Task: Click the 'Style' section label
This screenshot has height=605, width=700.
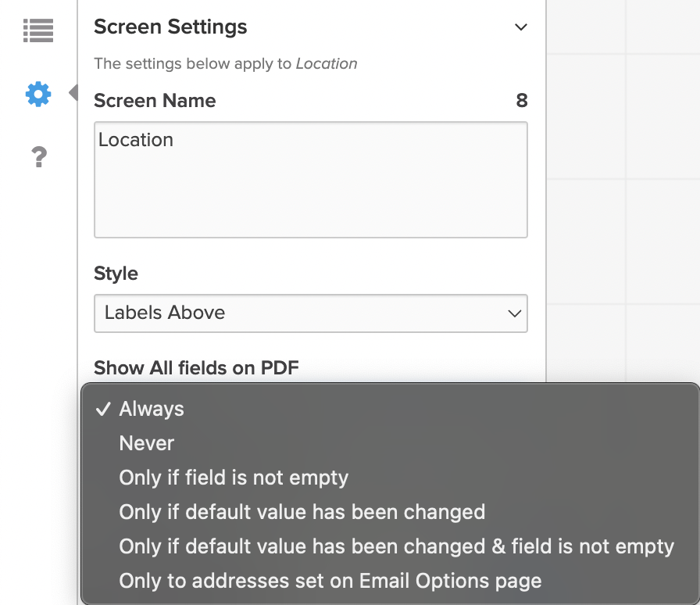Action: (x=116, y=274)
